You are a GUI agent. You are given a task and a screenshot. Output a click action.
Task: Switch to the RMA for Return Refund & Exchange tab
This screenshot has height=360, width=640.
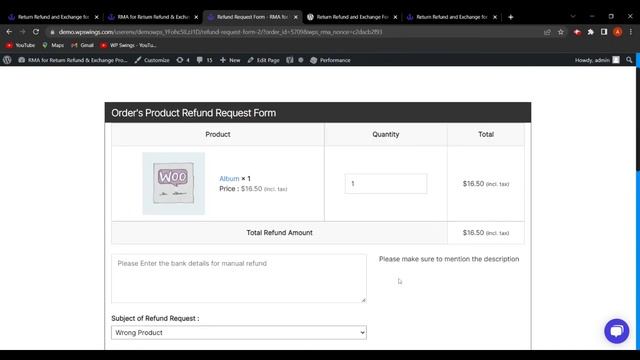153,17
